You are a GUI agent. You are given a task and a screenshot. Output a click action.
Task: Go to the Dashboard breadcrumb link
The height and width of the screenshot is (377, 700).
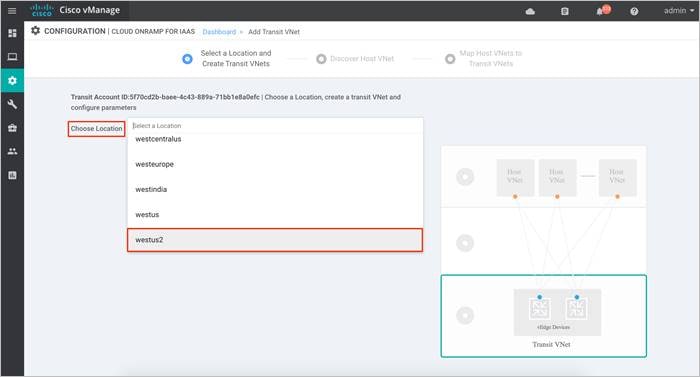click(x=219, y=32)
